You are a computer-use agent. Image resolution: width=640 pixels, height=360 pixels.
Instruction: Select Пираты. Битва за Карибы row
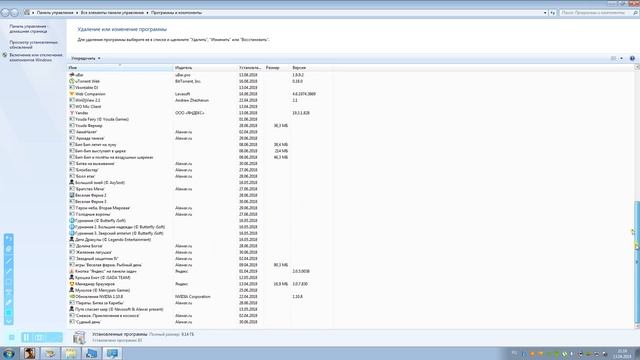pos(200,303)
